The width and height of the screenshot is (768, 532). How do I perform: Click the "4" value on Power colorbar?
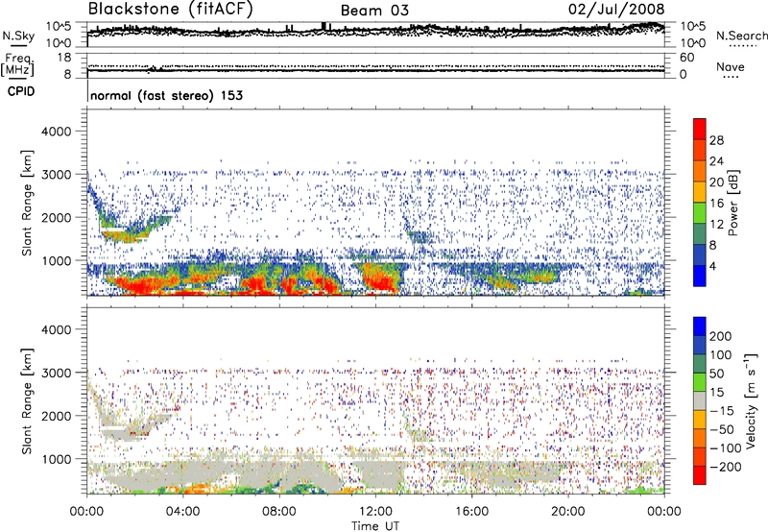(x=713, y=266)
